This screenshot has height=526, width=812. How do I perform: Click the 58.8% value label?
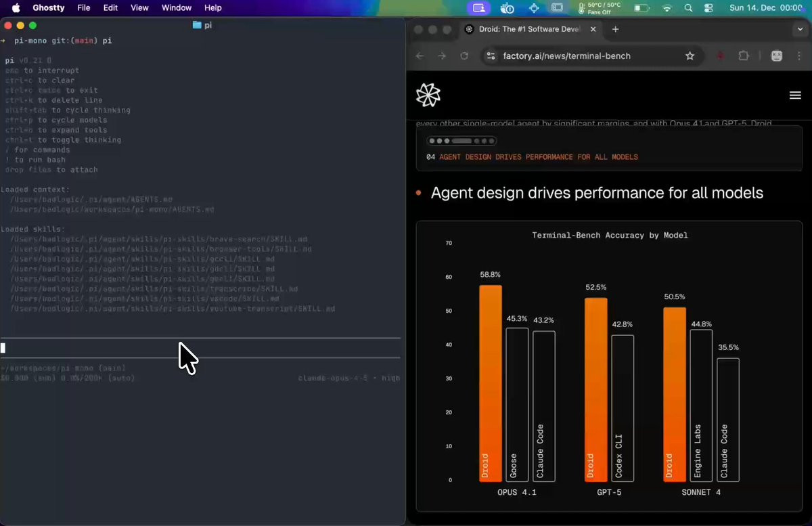pos(491,274)
